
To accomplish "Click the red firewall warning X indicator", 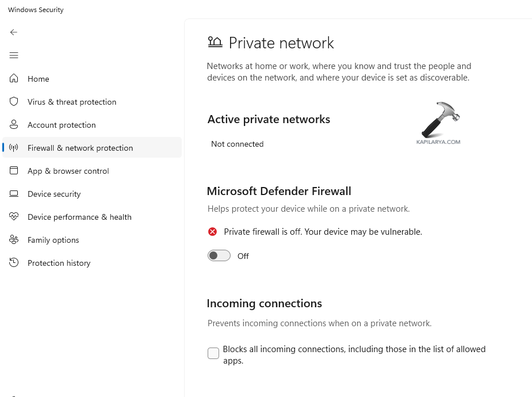I will [x=212, y=231].
